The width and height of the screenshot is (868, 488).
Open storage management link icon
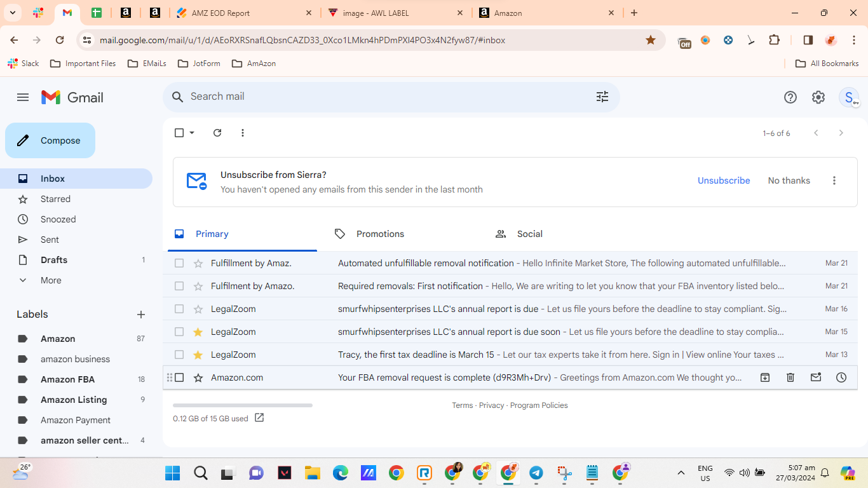[x=259, y=418]
